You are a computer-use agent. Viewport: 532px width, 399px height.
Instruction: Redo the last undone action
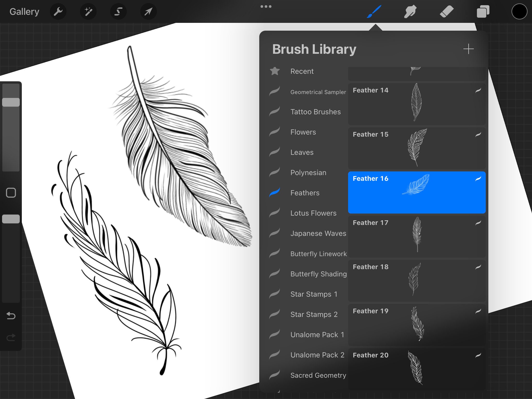coord(11,337)
